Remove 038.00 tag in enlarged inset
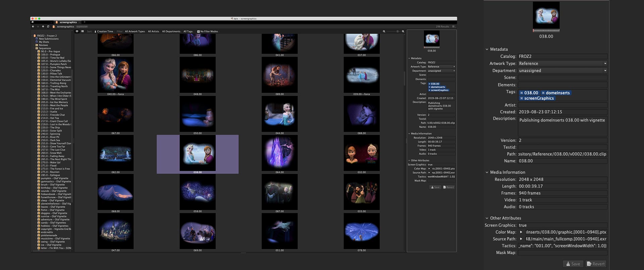 (522, 93)
